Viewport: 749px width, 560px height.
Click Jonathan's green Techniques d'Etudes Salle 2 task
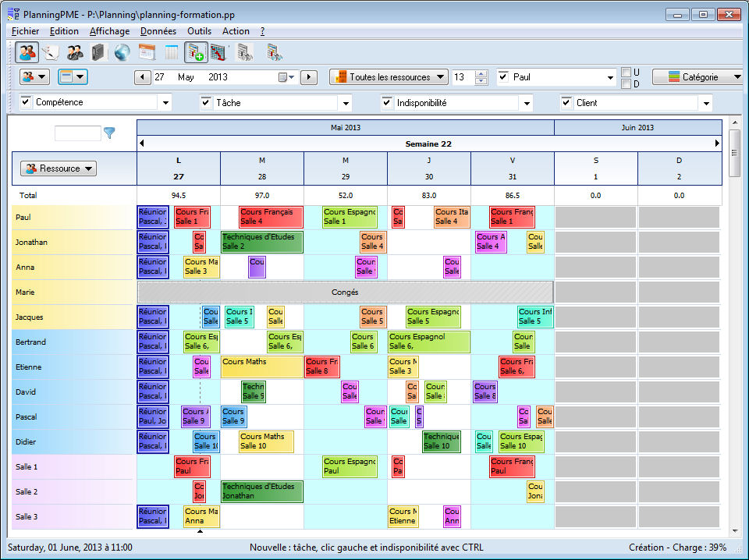[x=262, y=242]
